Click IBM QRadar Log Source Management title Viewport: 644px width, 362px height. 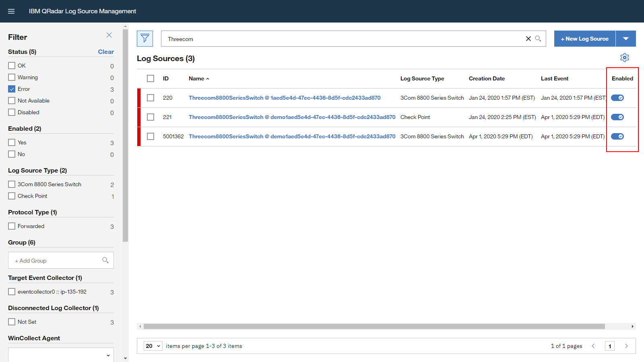[83, 11]
